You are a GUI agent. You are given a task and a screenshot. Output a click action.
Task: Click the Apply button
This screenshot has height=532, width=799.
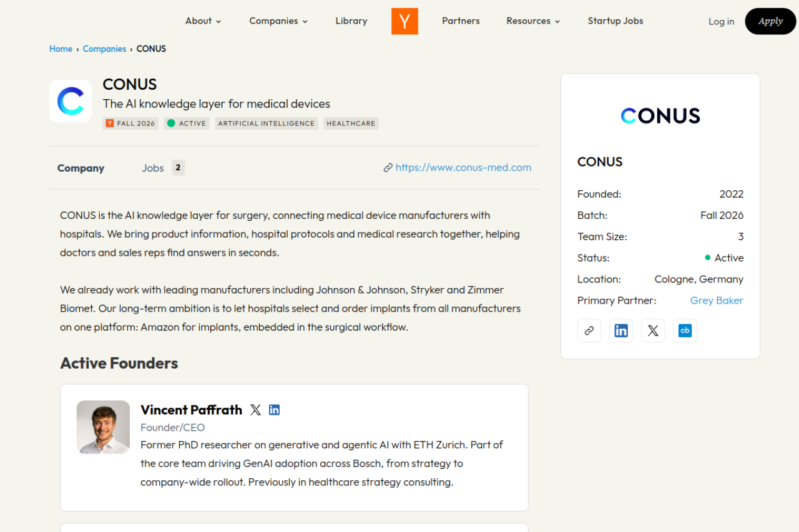[x=770, y=21]
